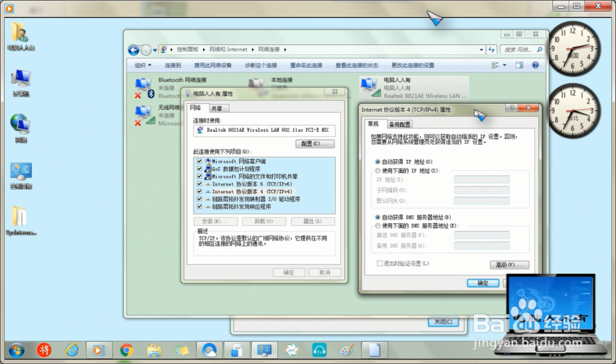Toggle Microsoft 网络客户端 checkbox
This screenshot has height=364, width=616.
(200, 161)
